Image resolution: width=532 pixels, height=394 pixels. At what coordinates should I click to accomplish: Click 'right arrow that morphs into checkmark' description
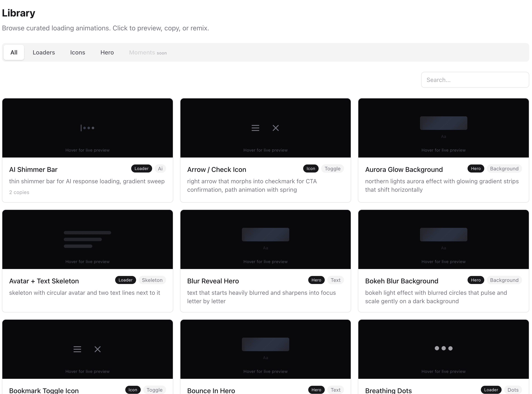tap(252, 185)
